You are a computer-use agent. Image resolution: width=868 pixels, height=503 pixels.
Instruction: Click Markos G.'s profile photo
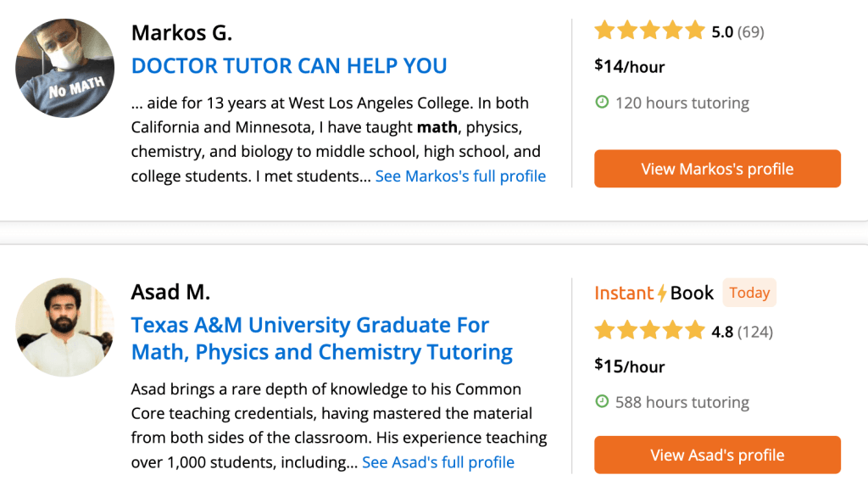[64, 68]
